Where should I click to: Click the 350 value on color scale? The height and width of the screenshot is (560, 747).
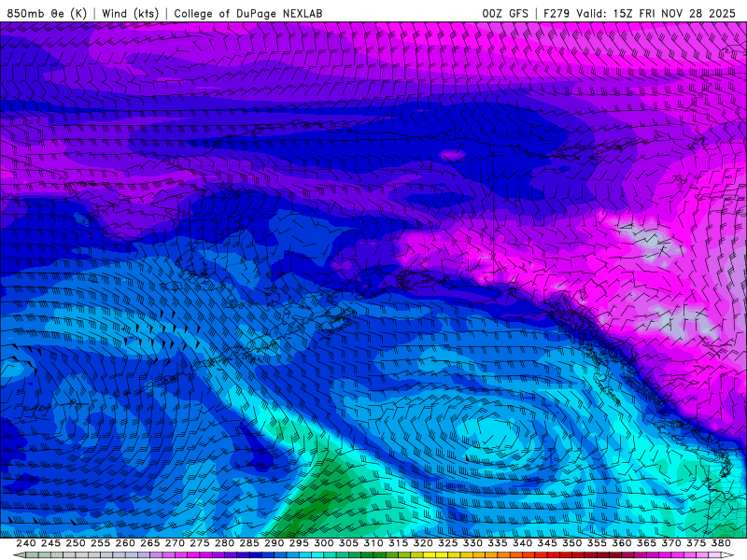(571, 543)
